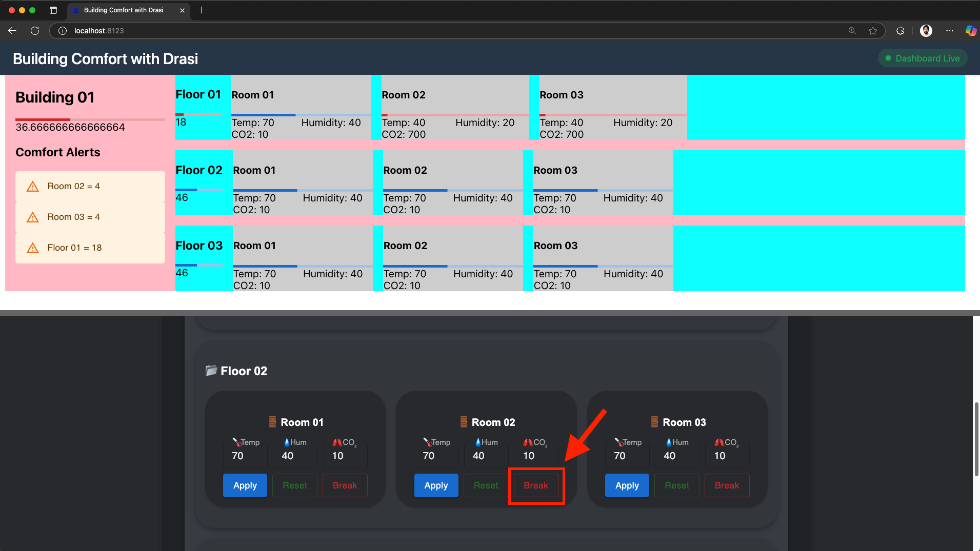Screen dimensions: 980x551
Task: Click the browser extensions puzzle icon
Action: 900,31
